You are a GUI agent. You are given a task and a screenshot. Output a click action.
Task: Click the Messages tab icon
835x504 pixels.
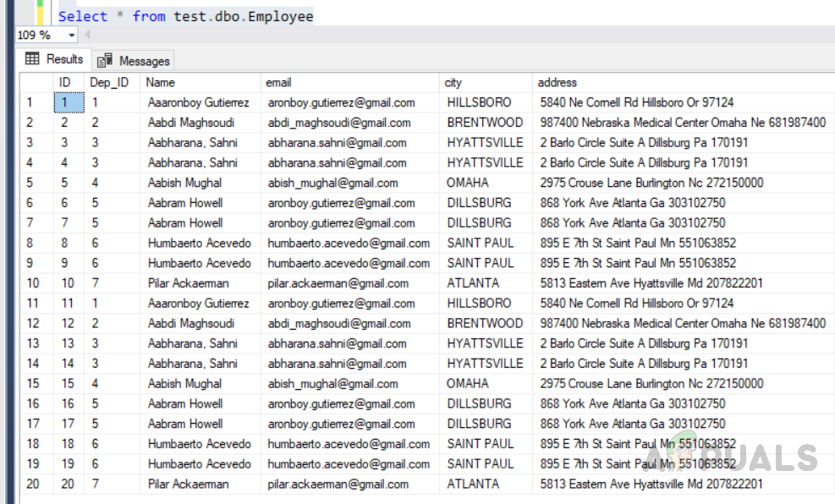[x=104, y=61]
